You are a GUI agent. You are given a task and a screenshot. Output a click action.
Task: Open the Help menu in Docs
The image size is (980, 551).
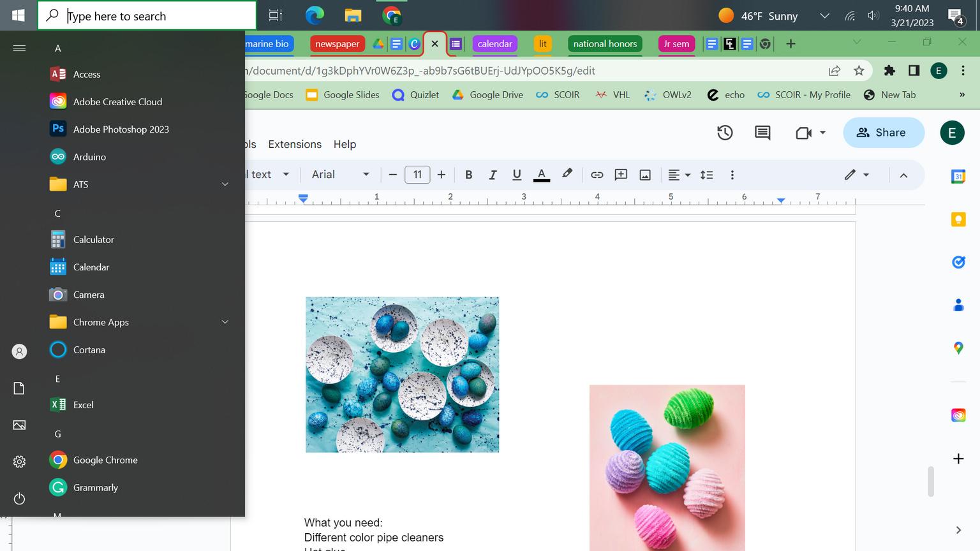click(x=345, y=144)
